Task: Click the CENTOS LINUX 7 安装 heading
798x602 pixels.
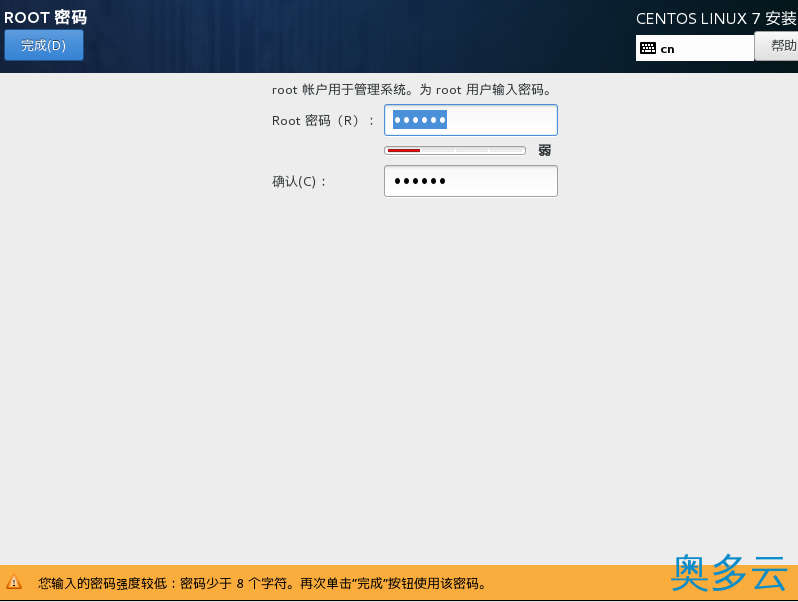Action: tap(717, 19)
